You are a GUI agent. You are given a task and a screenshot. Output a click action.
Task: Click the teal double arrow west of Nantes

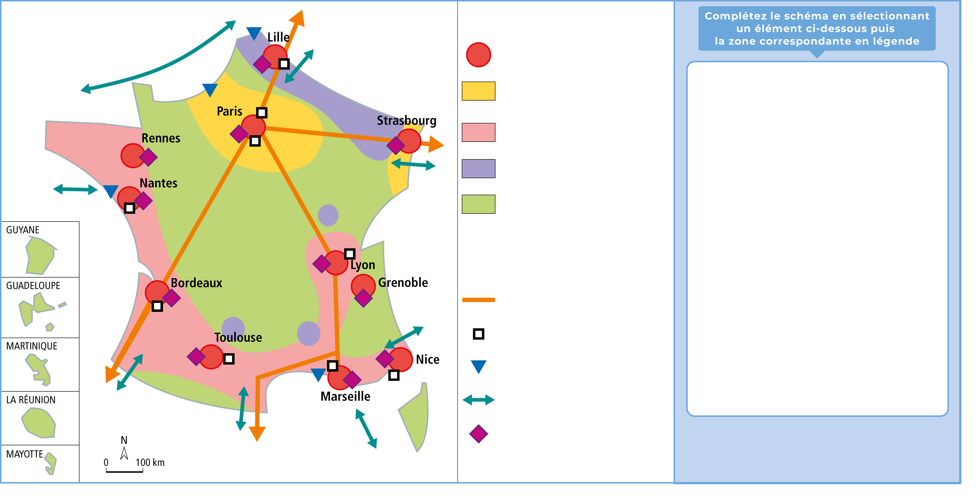click(75, 189)
